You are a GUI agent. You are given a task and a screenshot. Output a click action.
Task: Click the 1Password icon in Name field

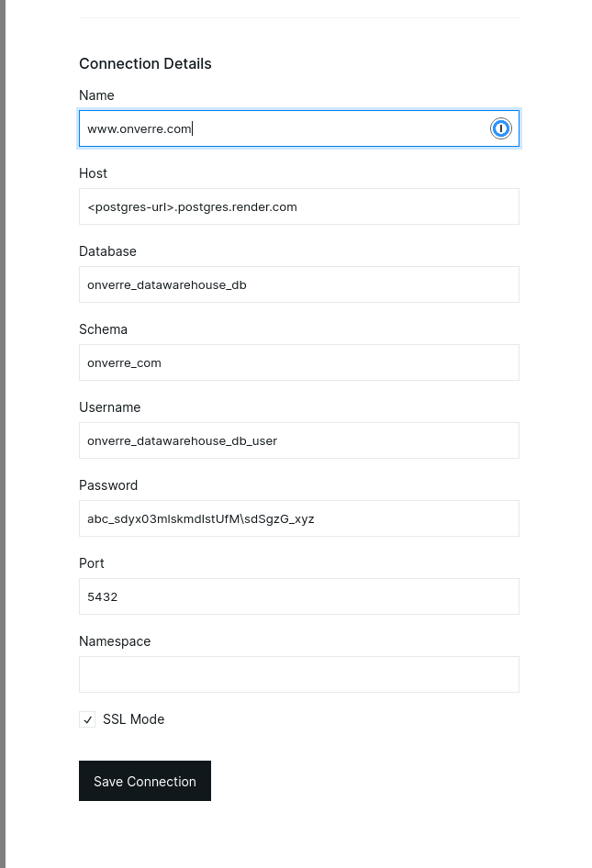click(x=500, y=128)
